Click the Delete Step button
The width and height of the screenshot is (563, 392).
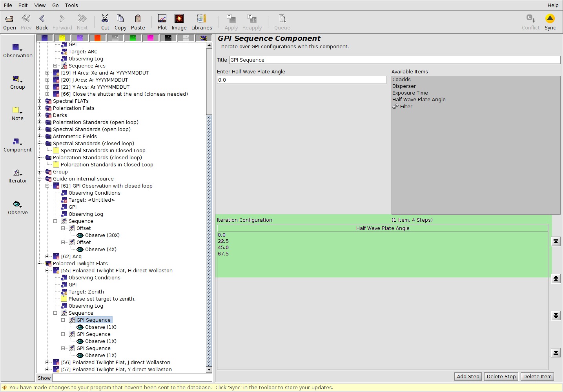pyautogui.click(x=501, y=376)
